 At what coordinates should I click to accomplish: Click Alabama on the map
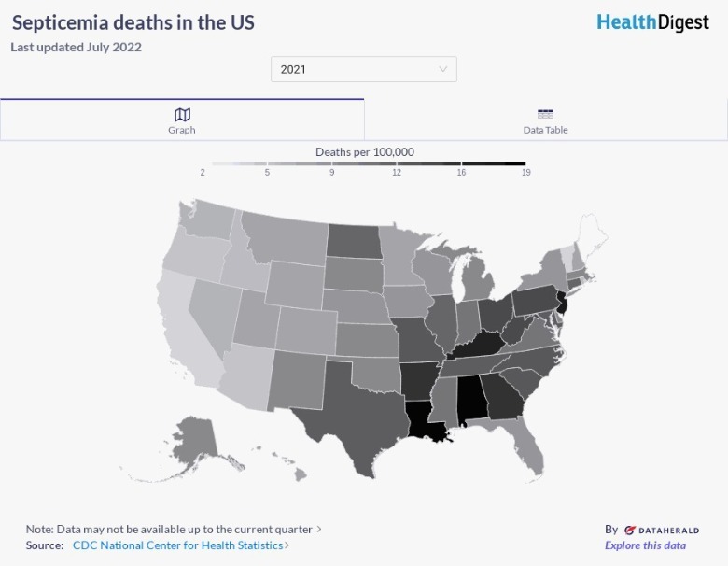pos(474,399)
